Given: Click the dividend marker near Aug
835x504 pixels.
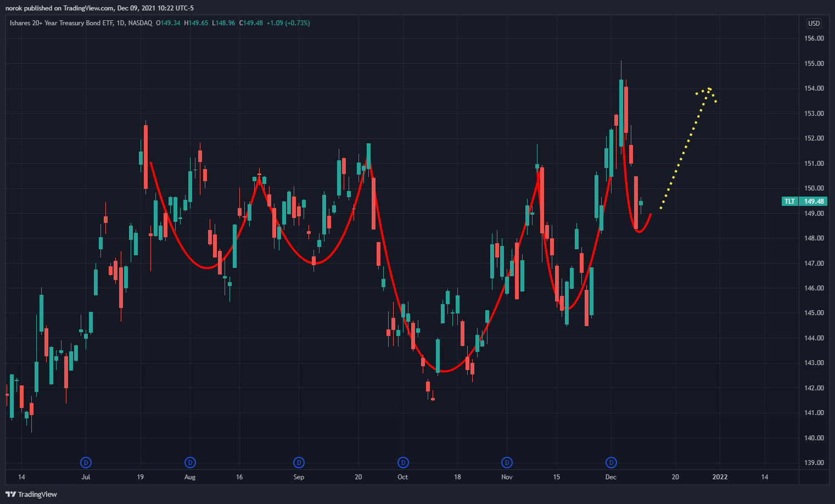Looking at the screenshot, I should [190, 463].
